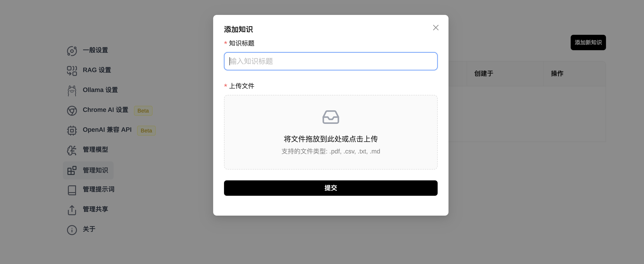Click the 管理模型 brain icon

click(x=72, y=150)
